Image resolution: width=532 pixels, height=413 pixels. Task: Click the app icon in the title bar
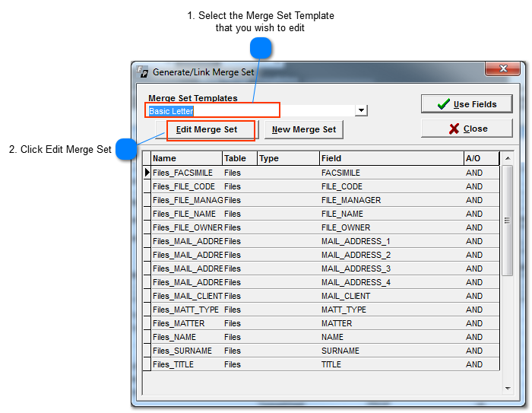[x=143, y=72]
